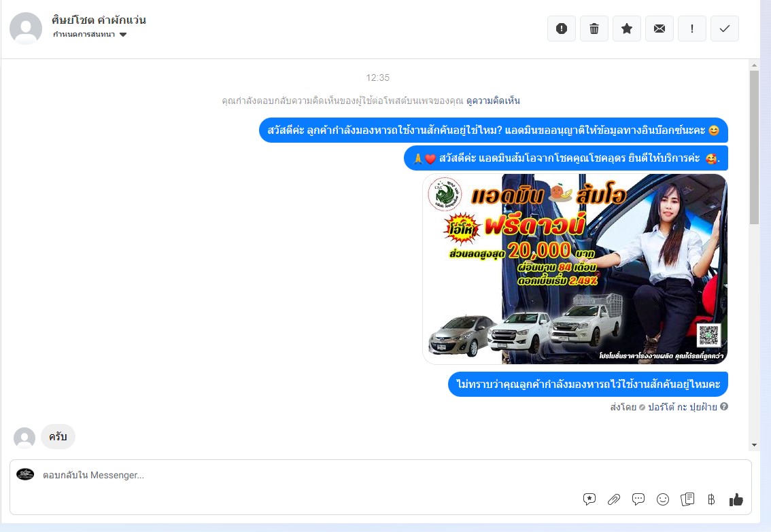Attach a file with the paperclip icon
Viewport: 771px width, 532px height.
pos(614,499)
